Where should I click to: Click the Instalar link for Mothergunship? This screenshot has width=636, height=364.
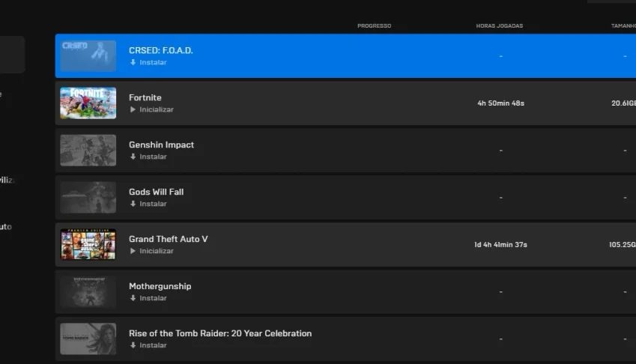click(153, 298)
